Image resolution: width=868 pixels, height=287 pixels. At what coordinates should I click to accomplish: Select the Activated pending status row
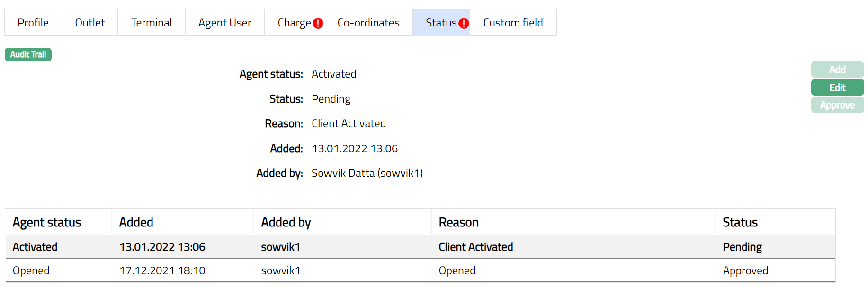420,247
